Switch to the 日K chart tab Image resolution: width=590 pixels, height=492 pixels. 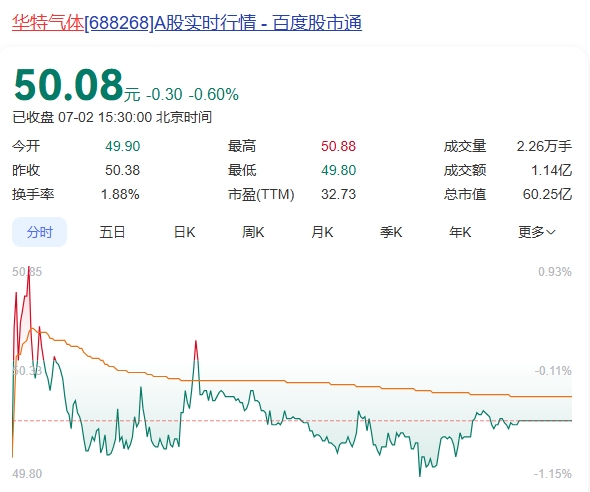pos(184,232)
